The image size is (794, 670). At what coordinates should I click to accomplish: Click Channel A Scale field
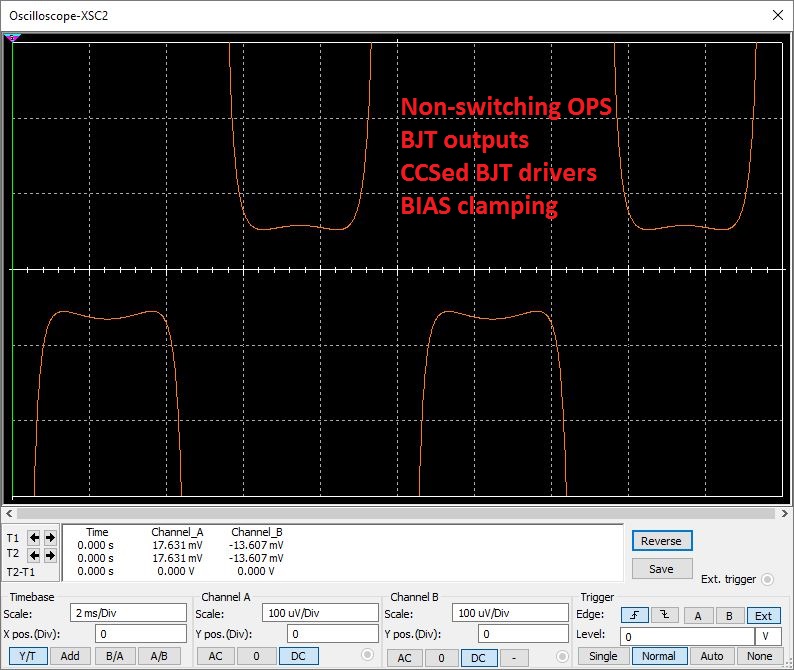click(320, 613)
